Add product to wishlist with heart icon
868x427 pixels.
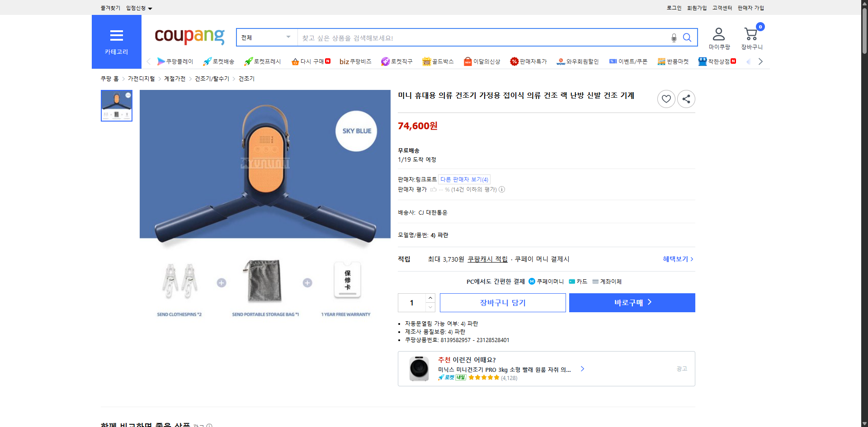click(x=666, y=99)
